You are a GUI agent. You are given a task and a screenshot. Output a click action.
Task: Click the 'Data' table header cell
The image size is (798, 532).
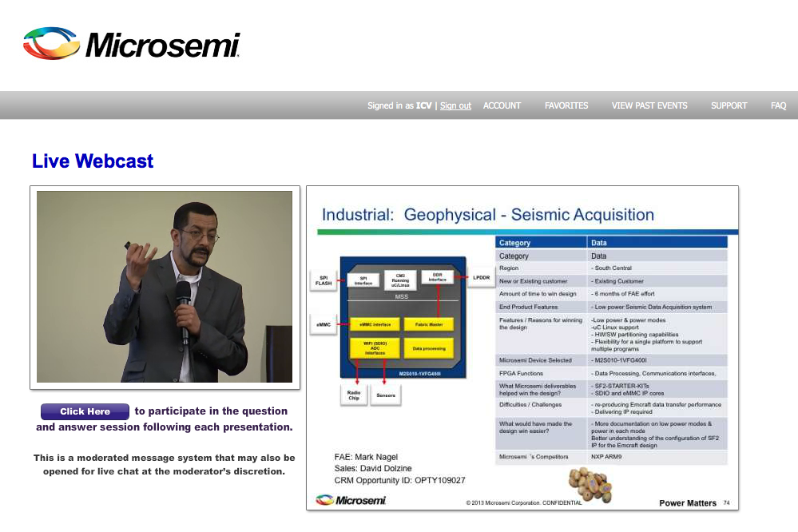(x=657, y=242)
